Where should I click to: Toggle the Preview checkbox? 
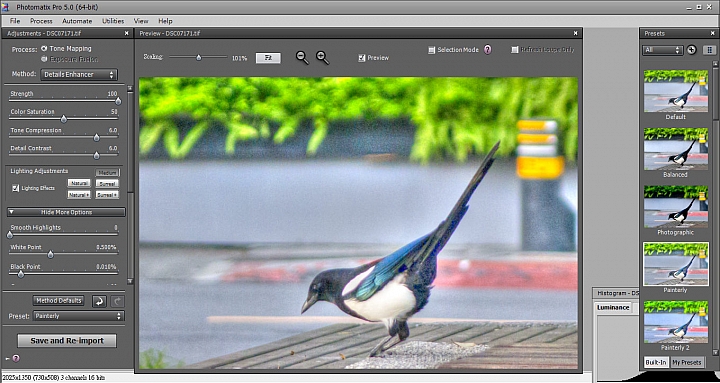tap(362, 58)
